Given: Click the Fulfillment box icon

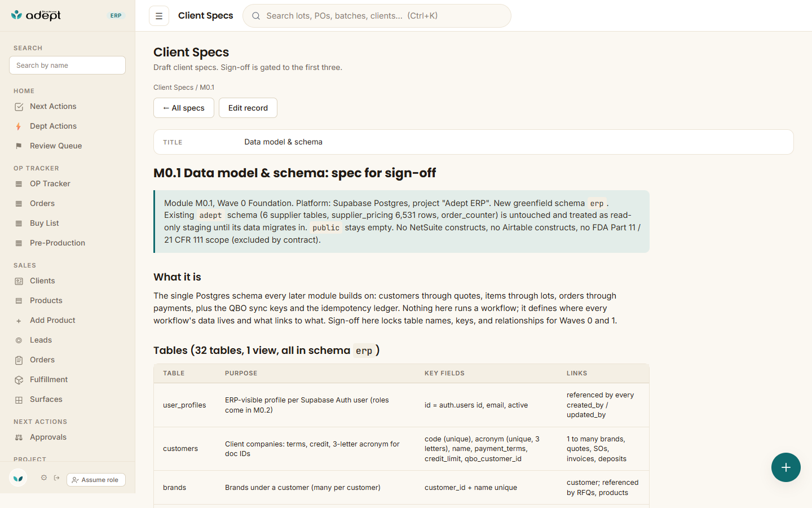Looking at the screenshot, I should point(19,380).
